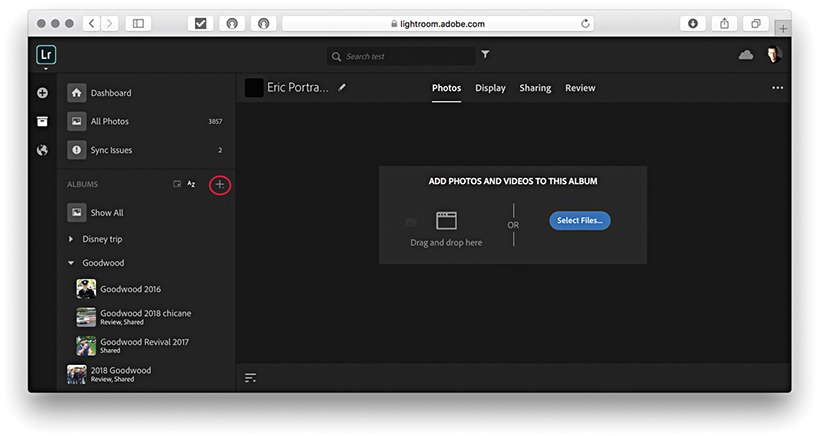Click the Eric Portra album cover thumbnail
The width and height of the screenshot is (818, 436).
[254, 88]
